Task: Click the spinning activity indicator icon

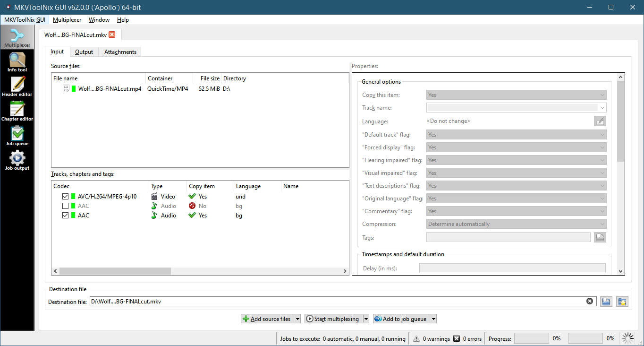Action: (x=628, y=338)
